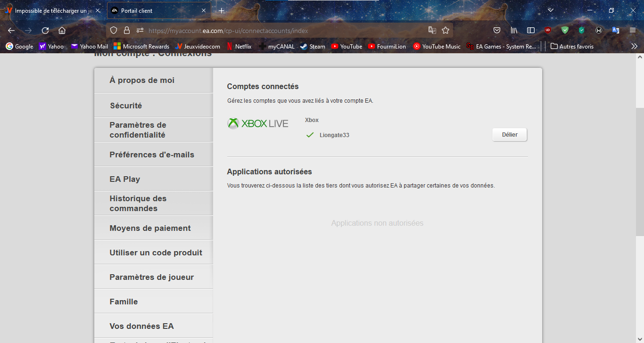
Task: Open the Google bookmark
Action: [19, 46]
